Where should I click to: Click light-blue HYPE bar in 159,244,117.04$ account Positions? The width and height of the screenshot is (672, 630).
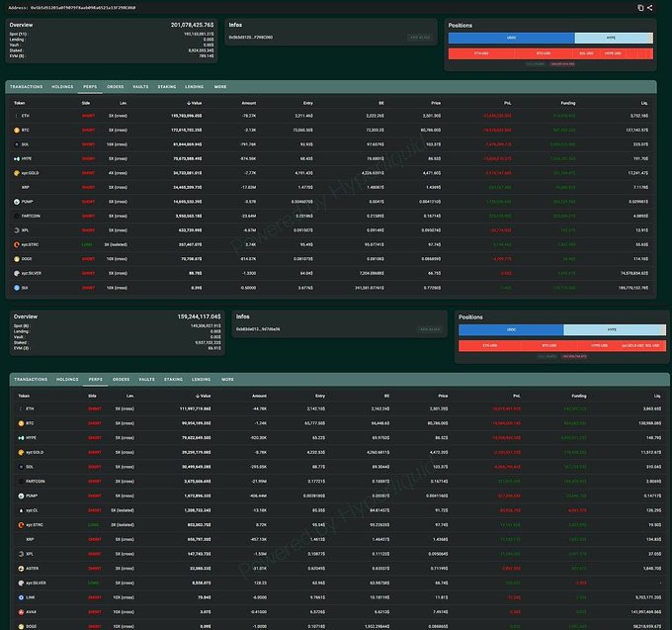click(612, 329)
